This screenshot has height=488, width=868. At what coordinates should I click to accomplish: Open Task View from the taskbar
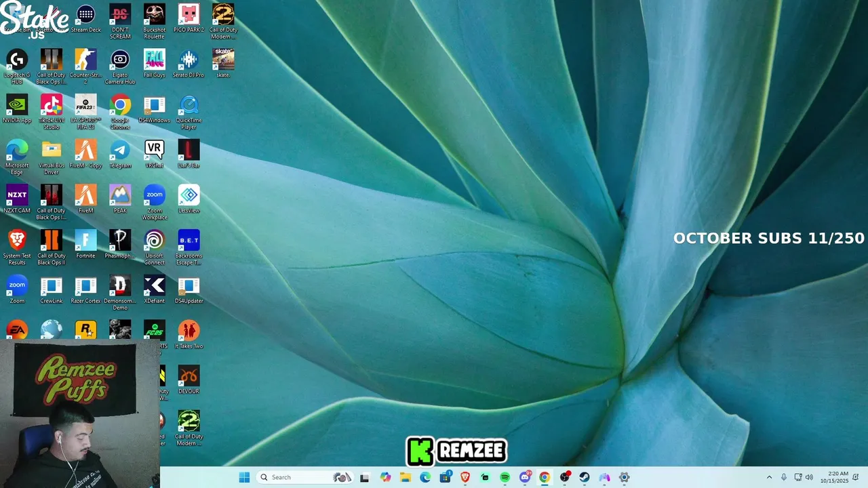click(x=364, y=477)
